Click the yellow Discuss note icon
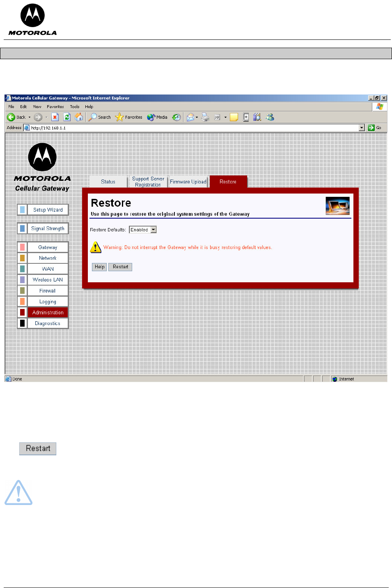This screenshot has height=588, width=392. pos(234,117)
